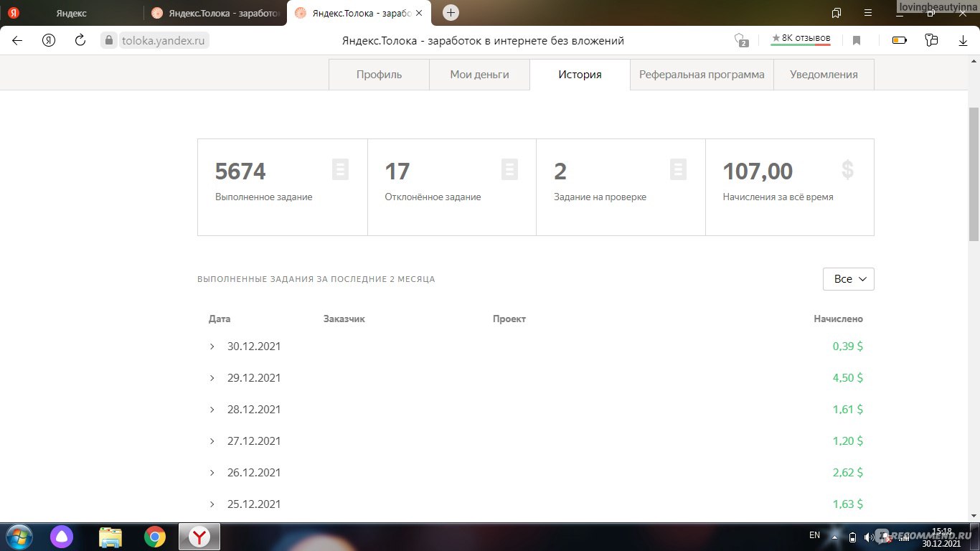
Task: Show hidden tray icons arrow
Action: click(x=835, y=536)
